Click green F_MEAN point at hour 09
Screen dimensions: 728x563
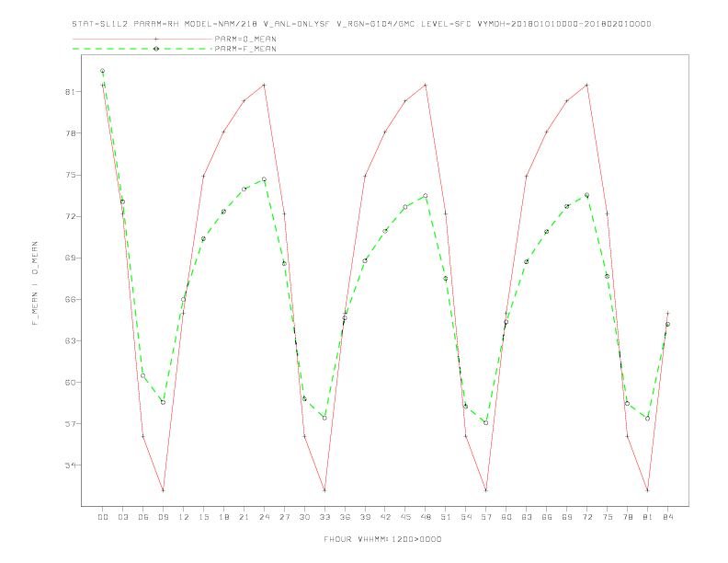coord(163,402)
